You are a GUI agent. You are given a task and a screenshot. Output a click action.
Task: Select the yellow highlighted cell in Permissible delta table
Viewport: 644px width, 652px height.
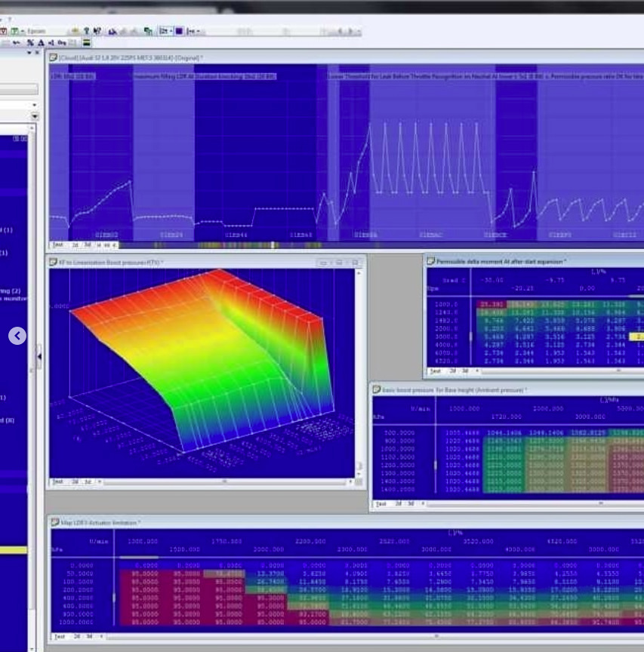638,336
